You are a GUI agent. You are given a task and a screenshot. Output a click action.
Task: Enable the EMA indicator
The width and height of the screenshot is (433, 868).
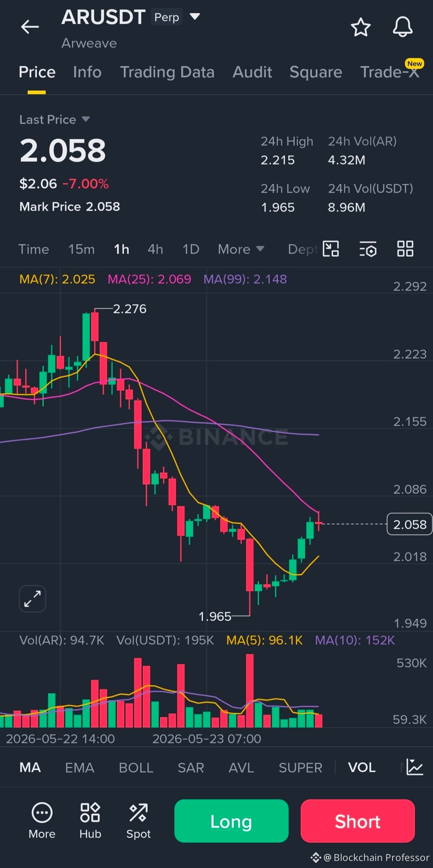click(x=79, y=768)
